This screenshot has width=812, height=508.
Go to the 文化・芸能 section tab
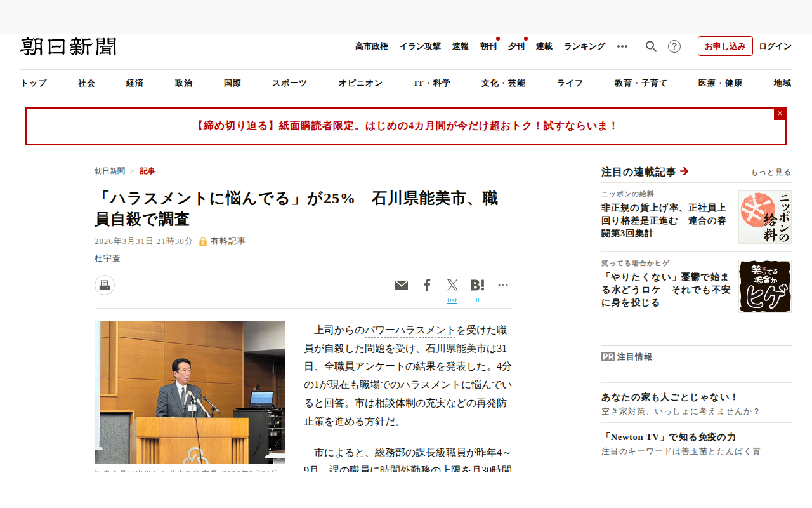504,83
